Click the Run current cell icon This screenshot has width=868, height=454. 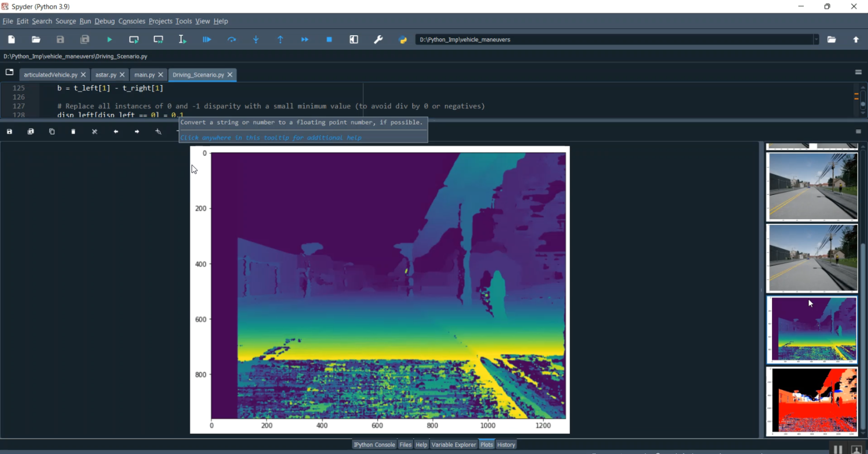click(134, 39)
